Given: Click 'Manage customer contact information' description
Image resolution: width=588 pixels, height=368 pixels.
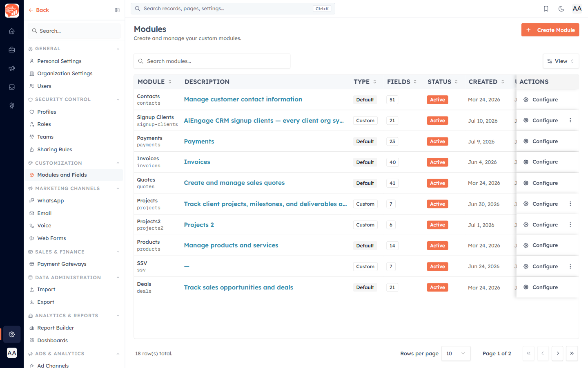Looking at the screenshot, I should pyautogui.click(x=243, y=99).
